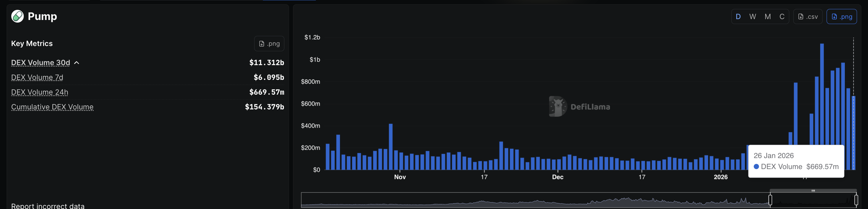Collapse the DEX Volume 30d chevron

pyautogui.click(x=77, y=63)
